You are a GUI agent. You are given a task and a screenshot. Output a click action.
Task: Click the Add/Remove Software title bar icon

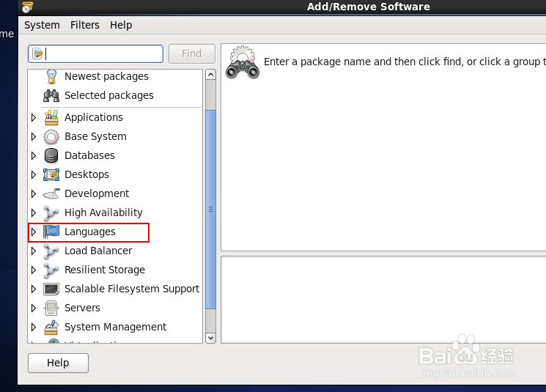(28, 7)
